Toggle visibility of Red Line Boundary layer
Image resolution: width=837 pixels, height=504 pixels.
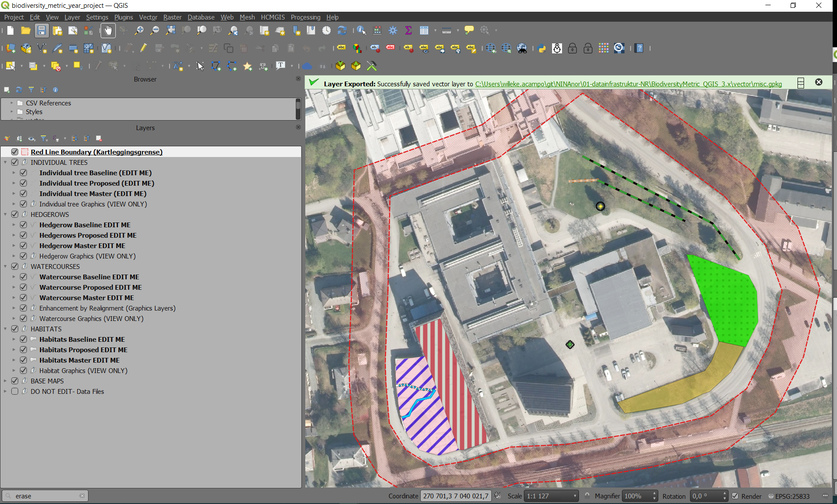(15, 152)
